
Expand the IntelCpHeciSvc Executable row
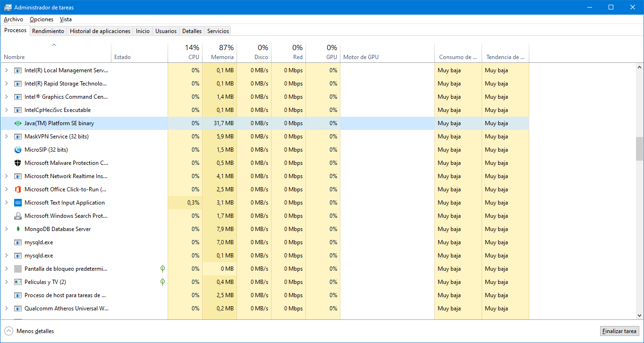(6, 110)
